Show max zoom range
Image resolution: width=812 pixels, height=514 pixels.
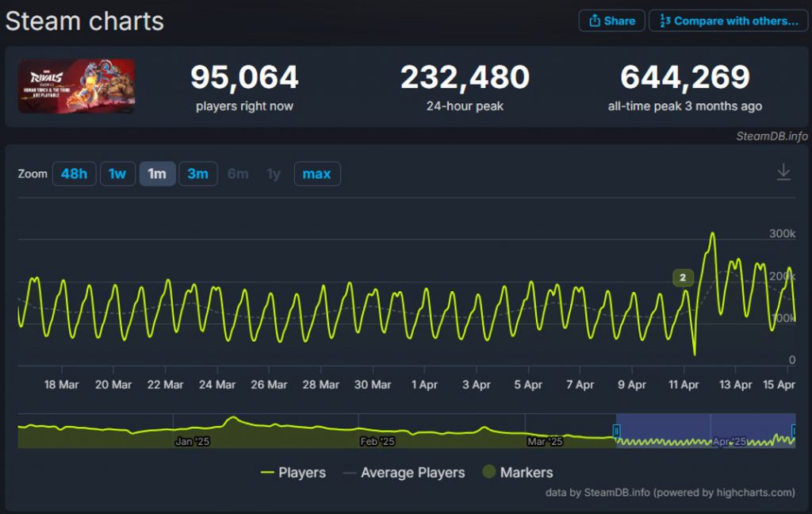(x=317, y=174)
